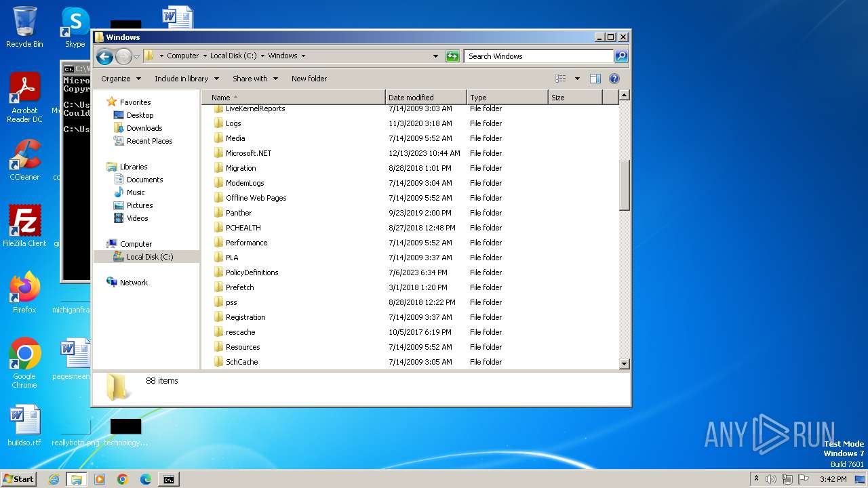
Task: Select the Microsoft.NET folder icon
Action: click(218, 153)
